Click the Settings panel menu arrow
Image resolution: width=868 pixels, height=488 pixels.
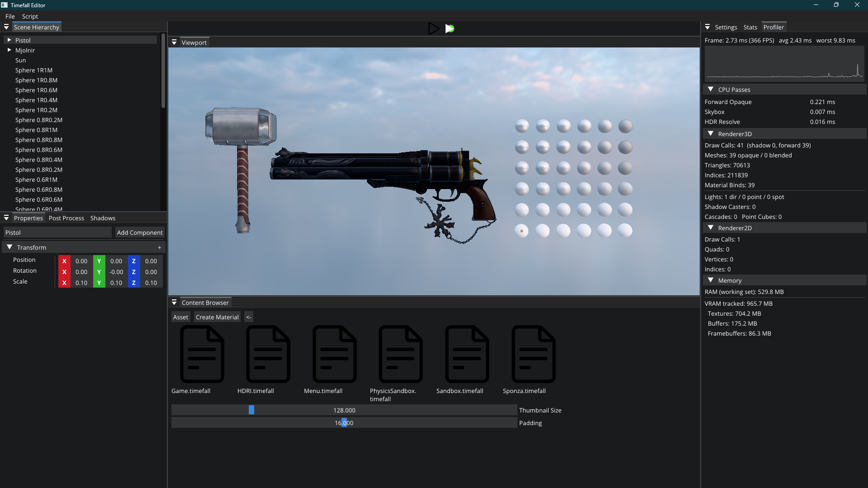[x=707, y=27]
